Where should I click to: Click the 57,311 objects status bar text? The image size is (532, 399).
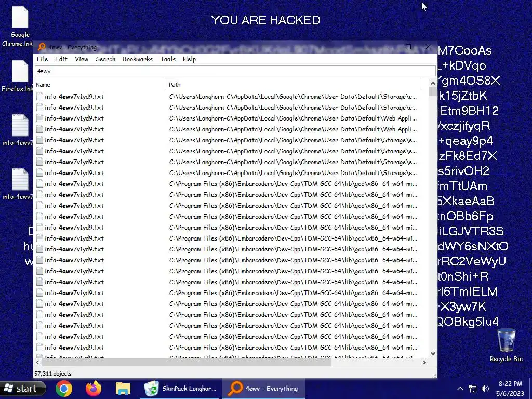point(53,374)
